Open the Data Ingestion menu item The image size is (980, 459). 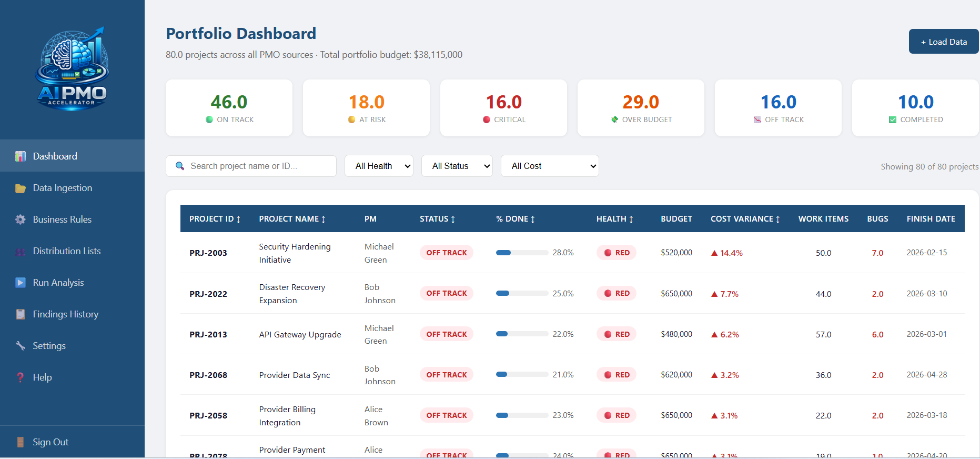63,188
